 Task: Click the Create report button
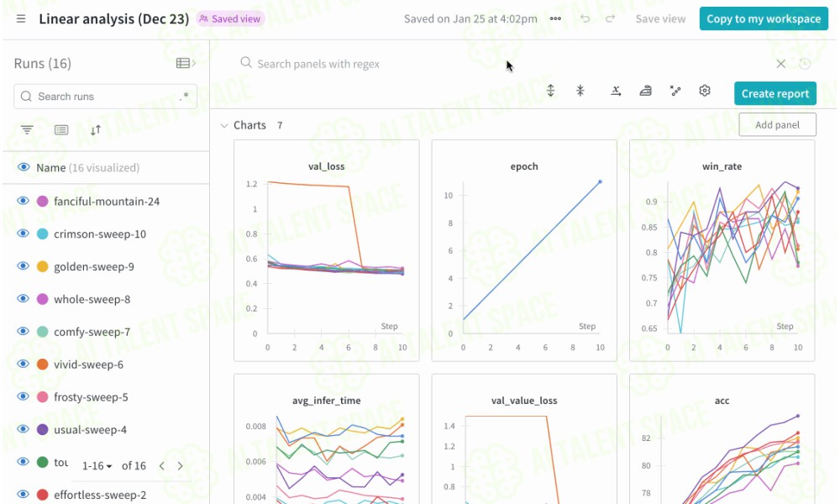775,94
